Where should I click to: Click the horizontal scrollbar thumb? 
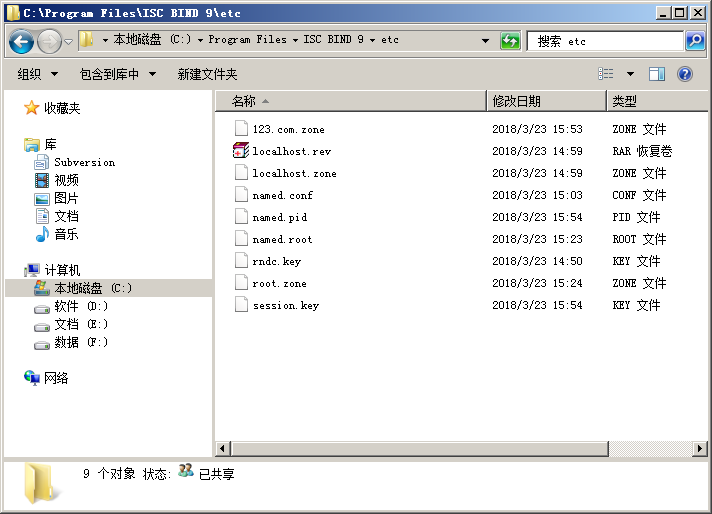[x=420, y=449]
